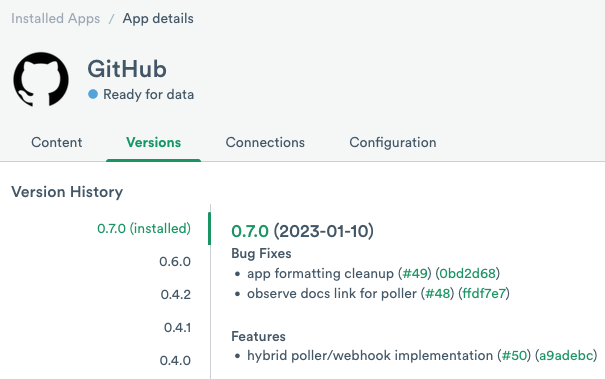Viewport: 605px width, 379px height.
Task: Open commit a9adebc link
Action: (x=566, y=355)
